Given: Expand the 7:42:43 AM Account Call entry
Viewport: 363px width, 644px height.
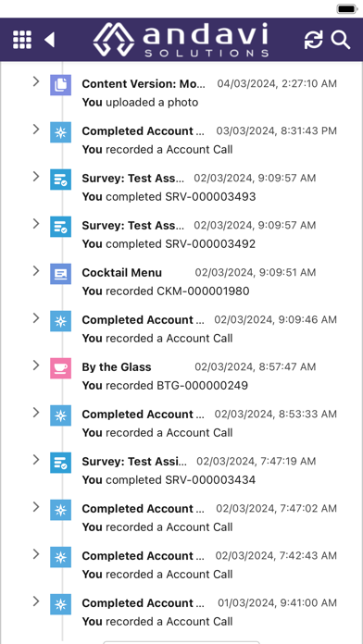Looking at the screenshot, I should [36, 554].
